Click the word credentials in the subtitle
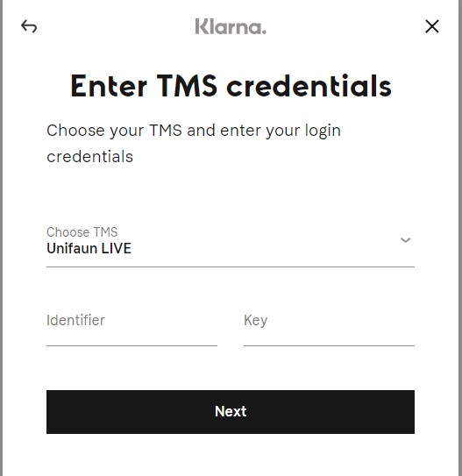 pyautogui.click(x=89, y=157)
